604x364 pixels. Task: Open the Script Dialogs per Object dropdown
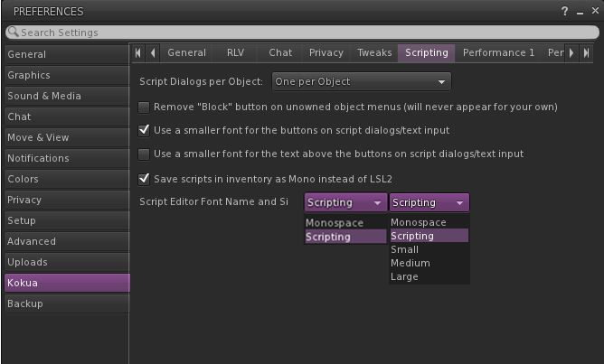360,82
